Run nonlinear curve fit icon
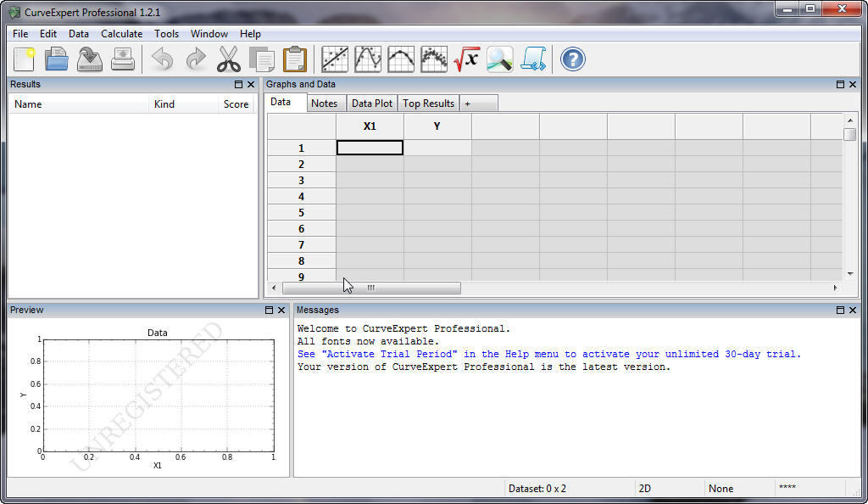The width and height of the screenshot is (868, 504). (401, 59)
